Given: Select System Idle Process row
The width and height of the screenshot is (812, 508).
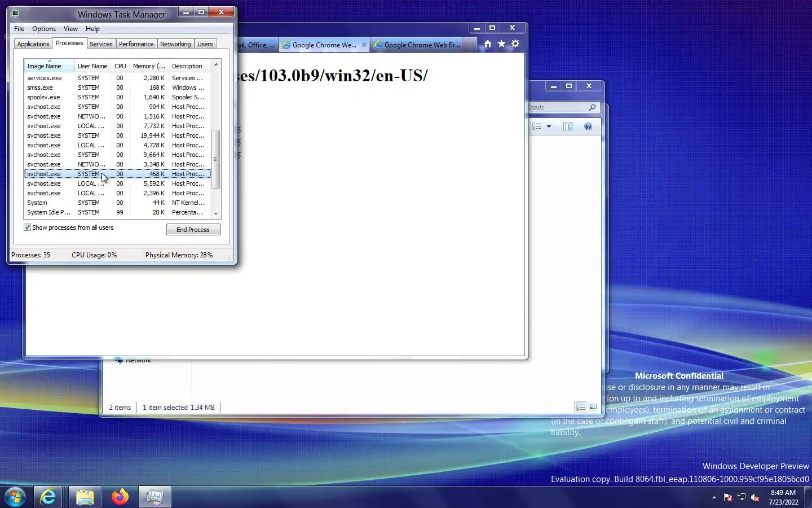Looking at the screenshot, I should [x=117, y=212].
